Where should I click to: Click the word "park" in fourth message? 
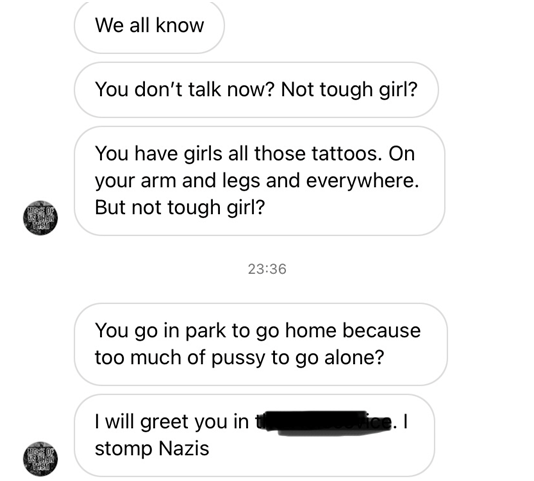[x=205, y=331]
